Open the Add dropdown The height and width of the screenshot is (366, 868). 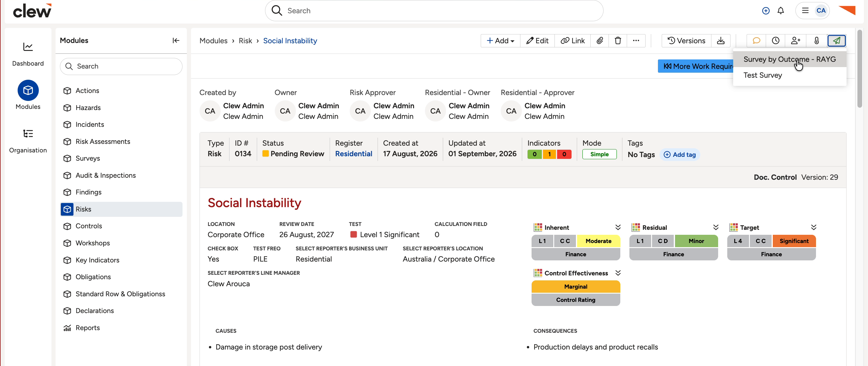tap(500, 41)
